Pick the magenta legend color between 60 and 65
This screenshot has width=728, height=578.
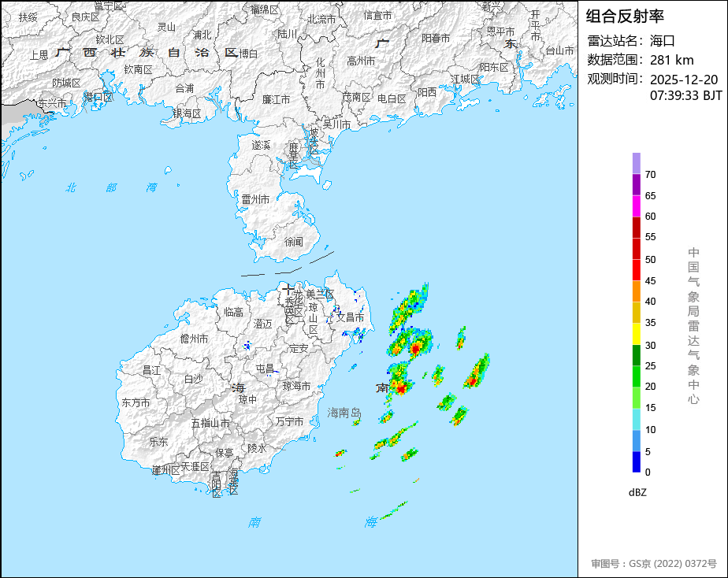click(636, 206)
